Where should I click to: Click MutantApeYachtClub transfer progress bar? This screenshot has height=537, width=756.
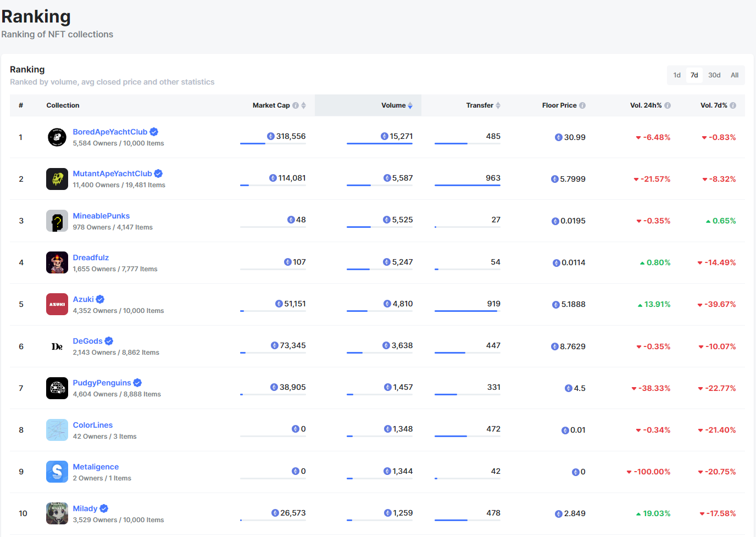pyautogui.click(x=468, y=185)
